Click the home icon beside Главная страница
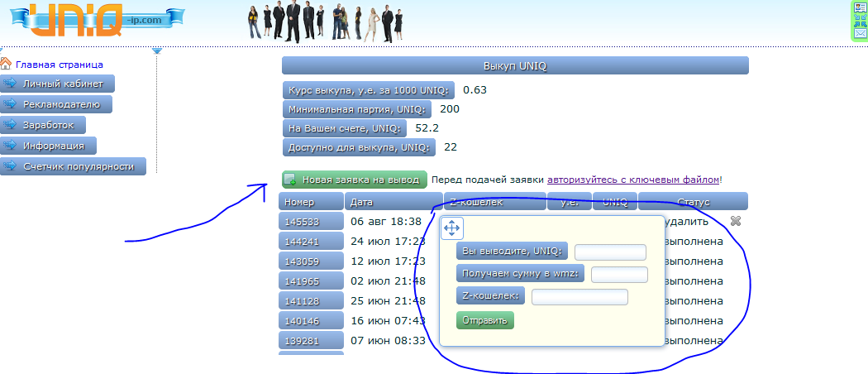The height and width of the screenshot is (374, 868). coord(6,64)
